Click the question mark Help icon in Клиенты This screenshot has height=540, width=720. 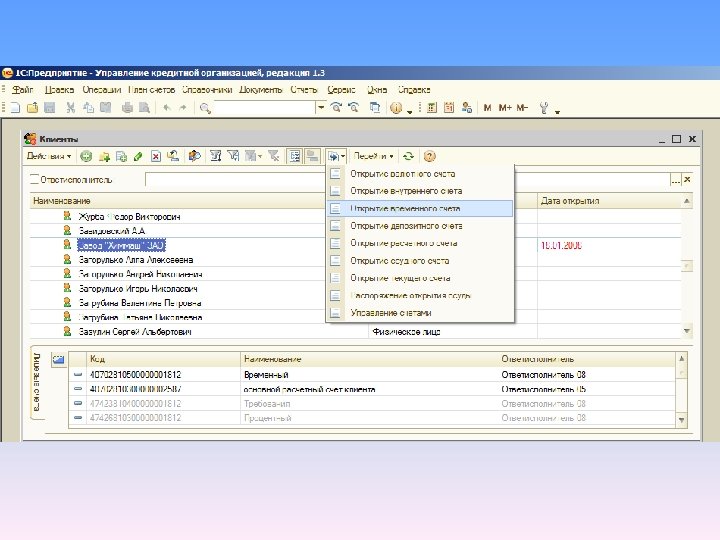click(x=429, y=156)
